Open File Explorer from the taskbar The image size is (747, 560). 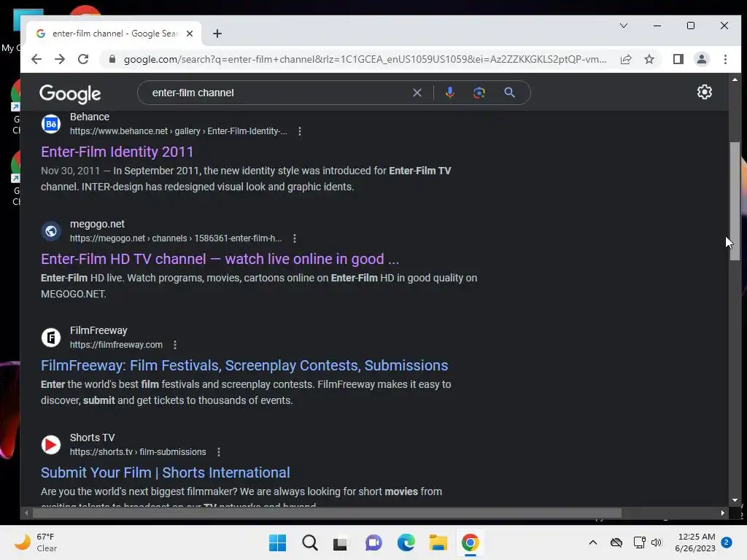click(x=438, y=542)
